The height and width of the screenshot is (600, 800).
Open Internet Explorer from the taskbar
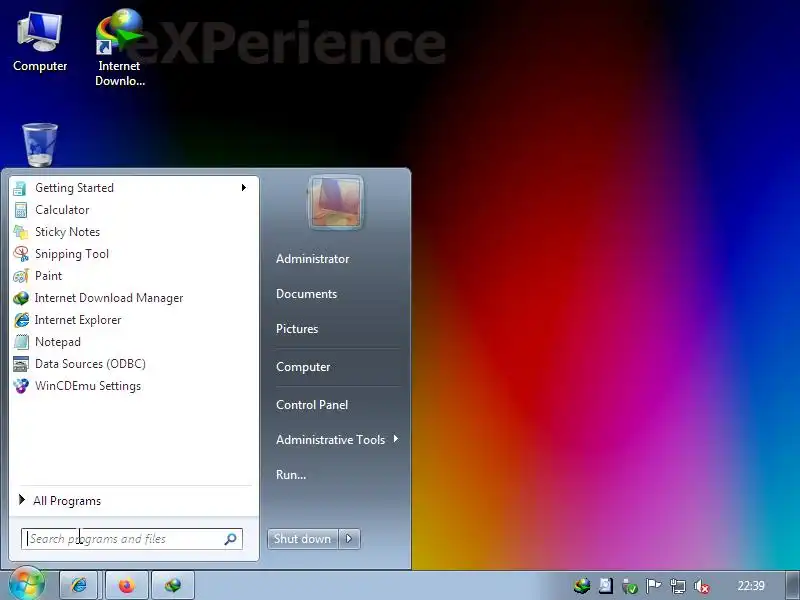click(79, 585)
